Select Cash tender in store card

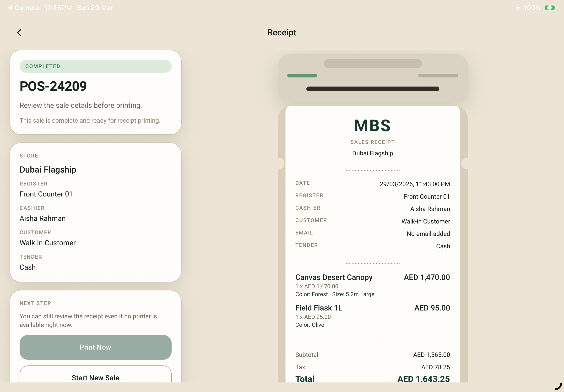tap(27, 267)
